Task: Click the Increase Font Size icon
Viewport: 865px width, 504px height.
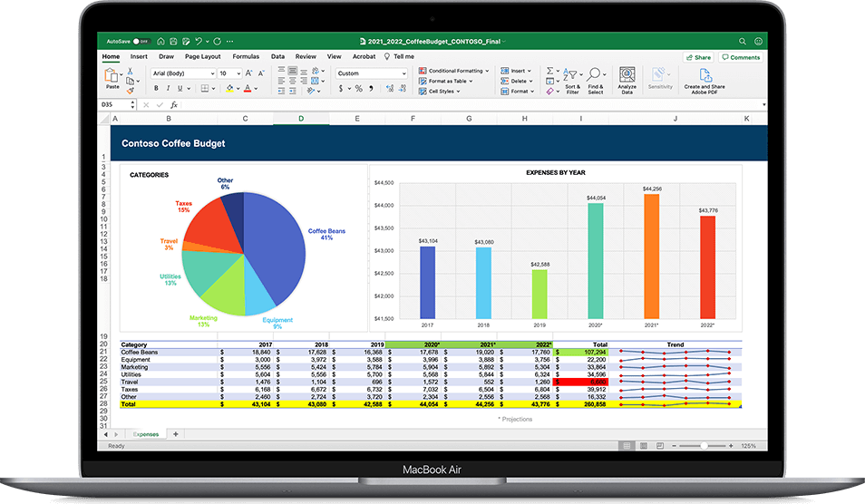Action: pos(248,73)
